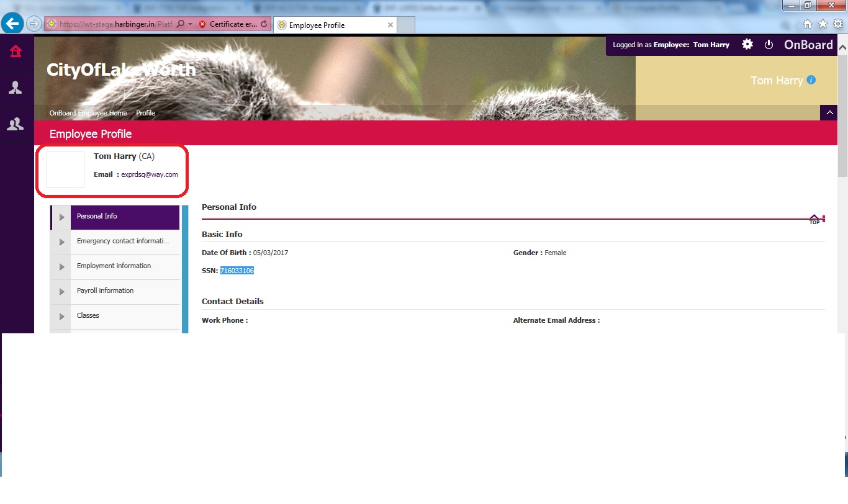The width and height of the screenshot is (848, 504).
Task: Open the two-people group icon in the sidebar
Action: (x=16, y=124)
